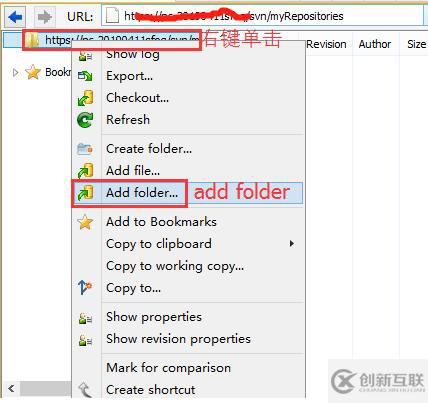
Task: Click the Copy to branch icon
Action: [85, 287]
